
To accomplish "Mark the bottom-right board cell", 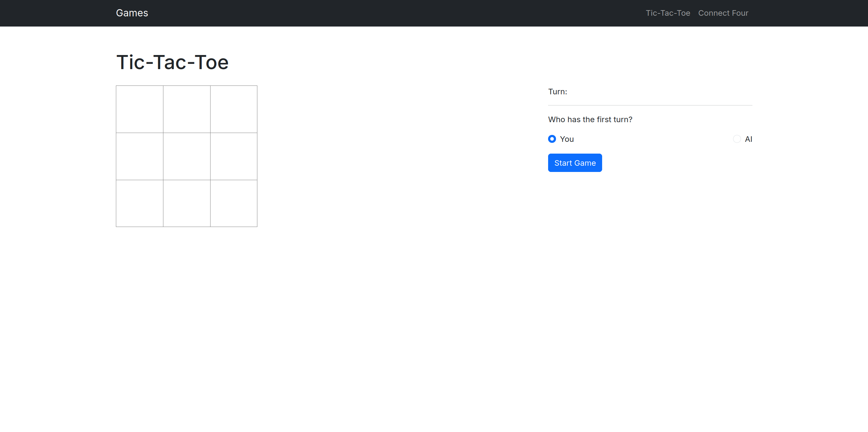I will (x=234, y=203).
